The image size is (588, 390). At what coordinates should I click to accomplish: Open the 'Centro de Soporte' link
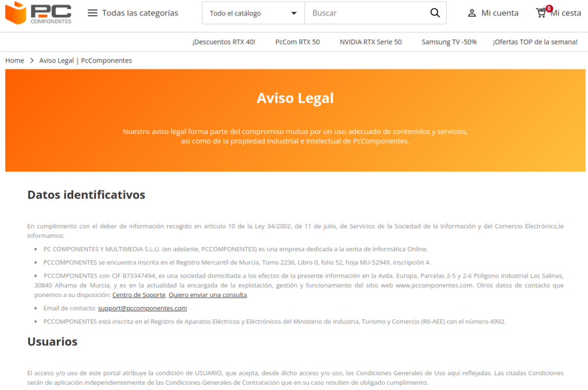coord(139,295)
